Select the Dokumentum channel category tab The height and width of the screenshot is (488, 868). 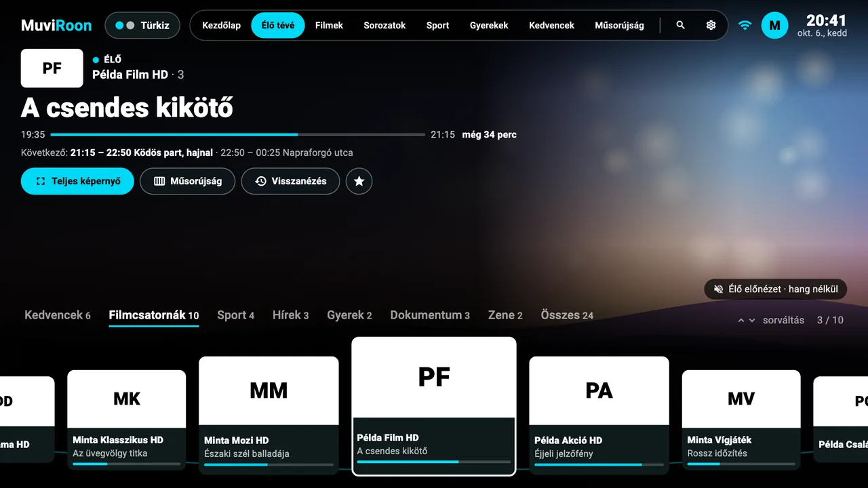(430, 315)
